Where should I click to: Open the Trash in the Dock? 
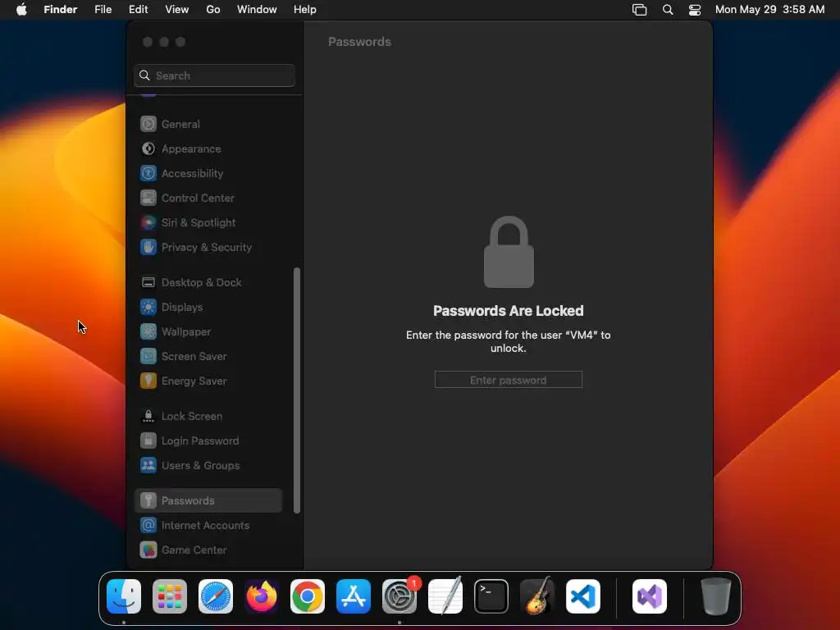pos(715,596)
